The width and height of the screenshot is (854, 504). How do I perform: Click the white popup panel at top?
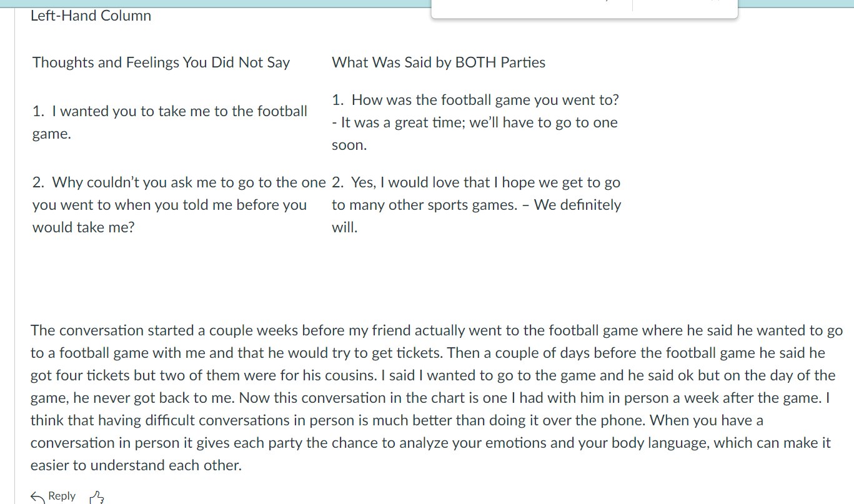584,9
